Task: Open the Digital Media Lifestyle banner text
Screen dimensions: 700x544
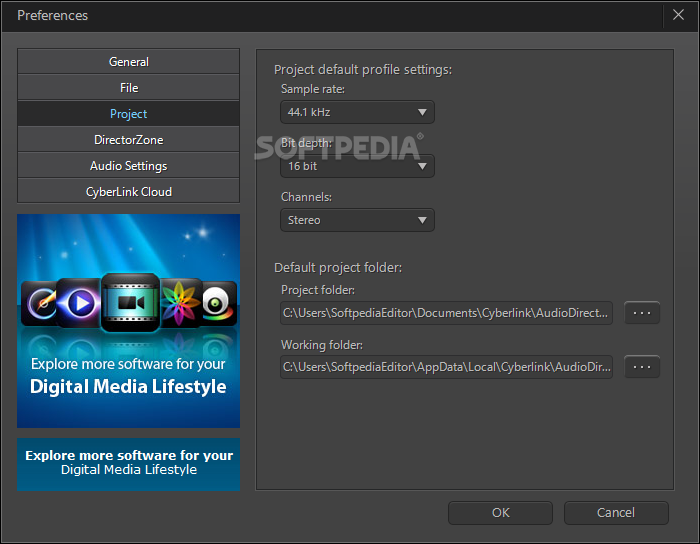Action: click(x=128, y=386)
